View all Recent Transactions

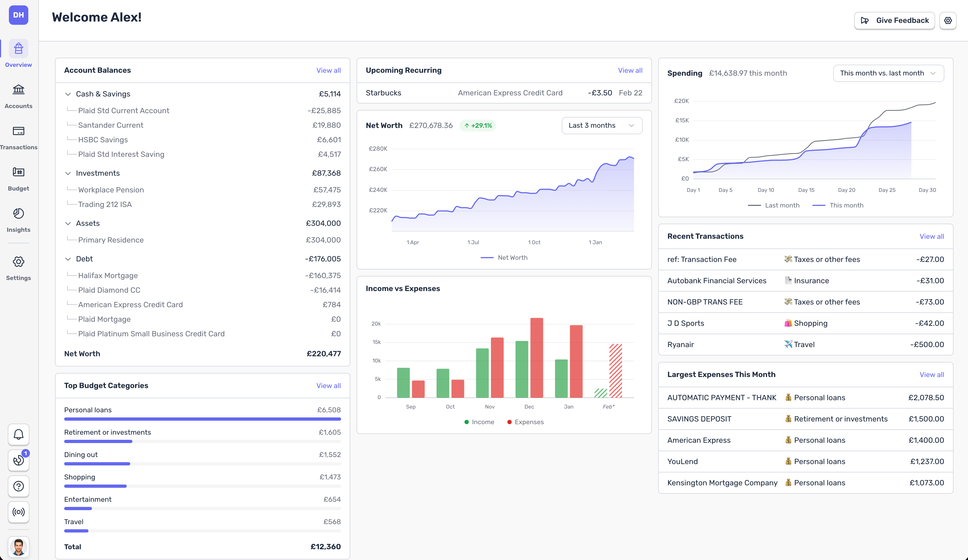[932, 236]
